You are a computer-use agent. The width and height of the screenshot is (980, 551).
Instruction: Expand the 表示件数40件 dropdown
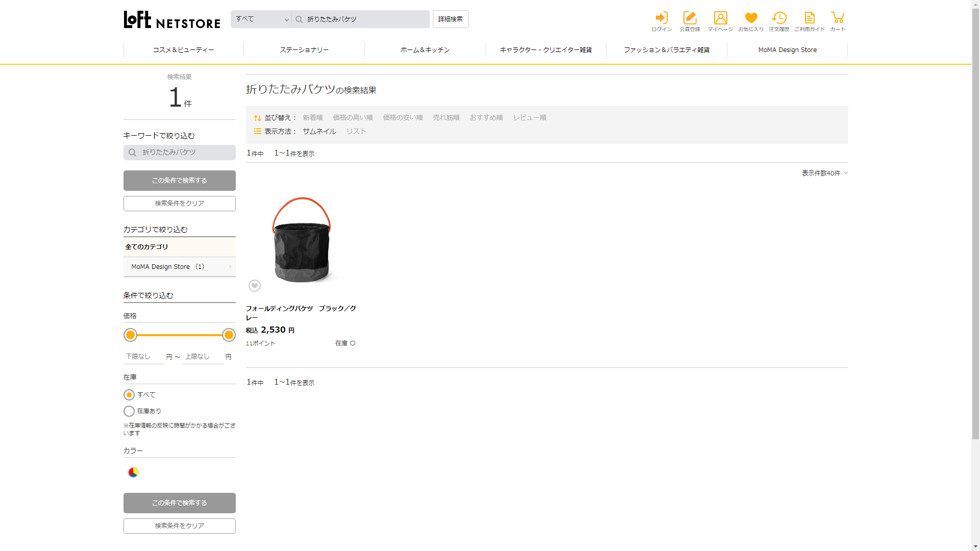(824, 173)
